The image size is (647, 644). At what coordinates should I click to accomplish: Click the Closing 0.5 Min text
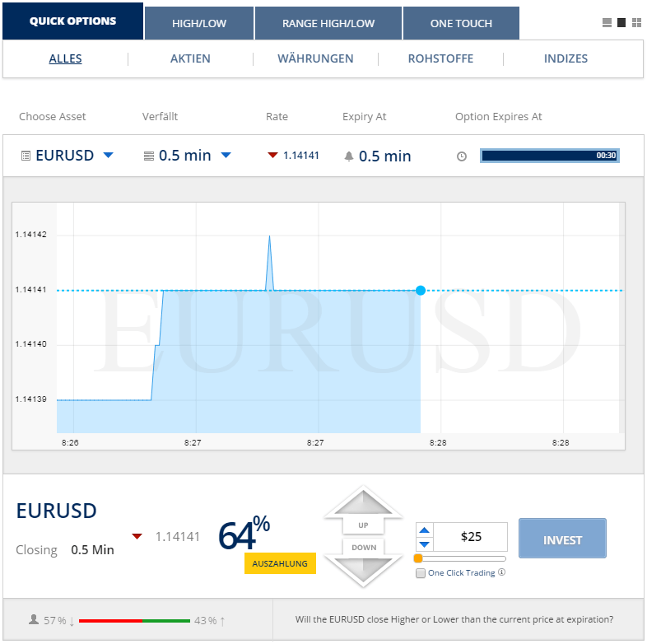pos(65,550)
